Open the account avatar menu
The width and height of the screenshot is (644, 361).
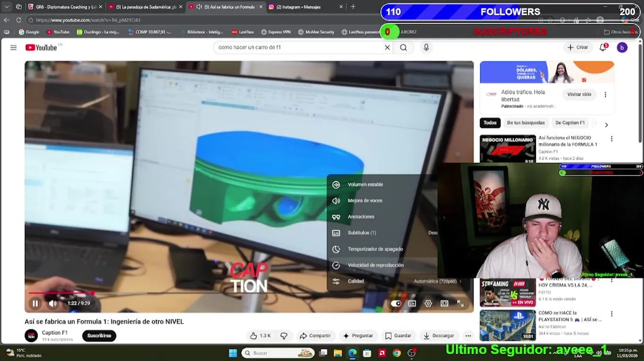(x=622, y=48)
